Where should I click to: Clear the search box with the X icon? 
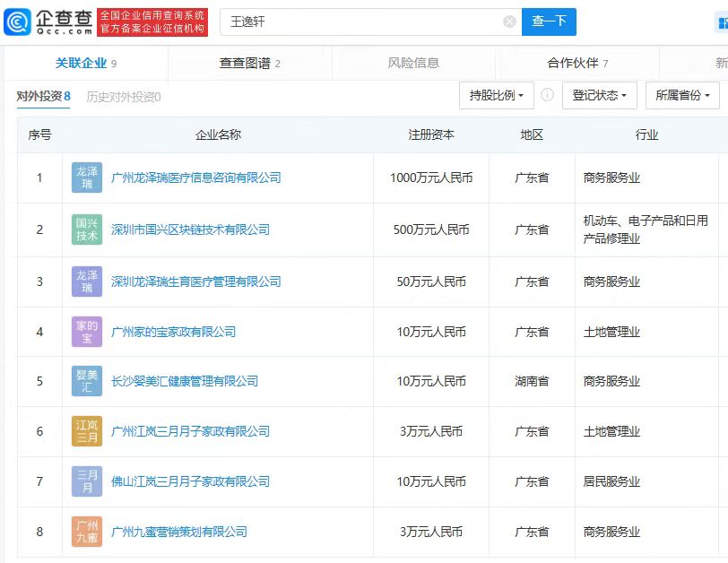click(509, 22)
